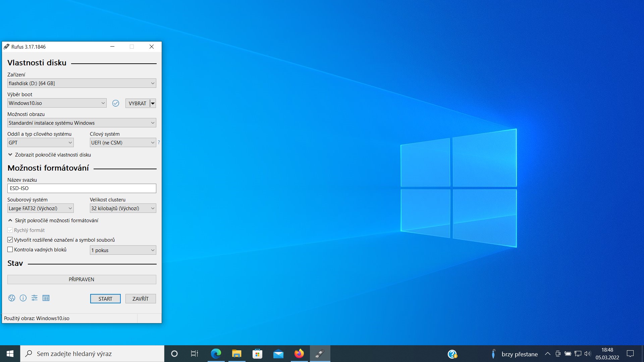Screen dimensions: 644x362
Task: Open the Rufus about info icon
Action: (x=23, y=298)
